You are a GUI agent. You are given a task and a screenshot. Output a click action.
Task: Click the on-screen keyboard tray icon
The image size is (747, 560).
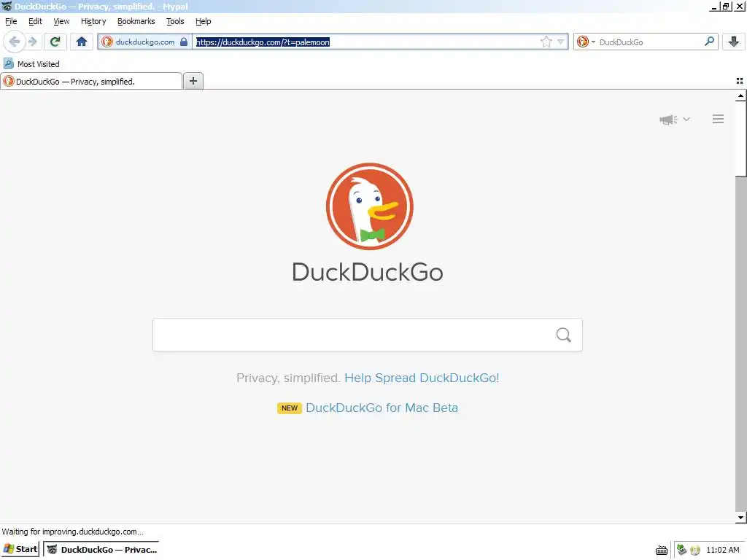(x=662, y=550)
